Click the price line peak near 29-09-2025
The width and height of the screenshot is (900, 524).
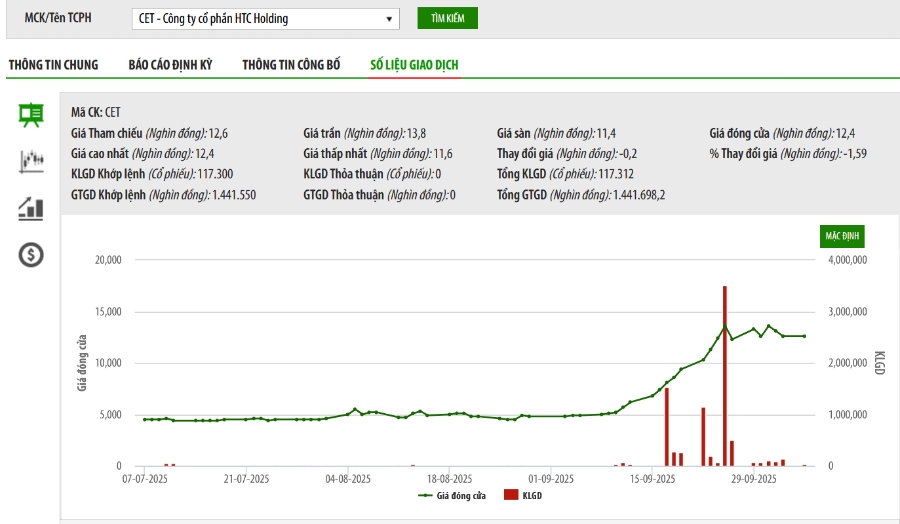768,326
